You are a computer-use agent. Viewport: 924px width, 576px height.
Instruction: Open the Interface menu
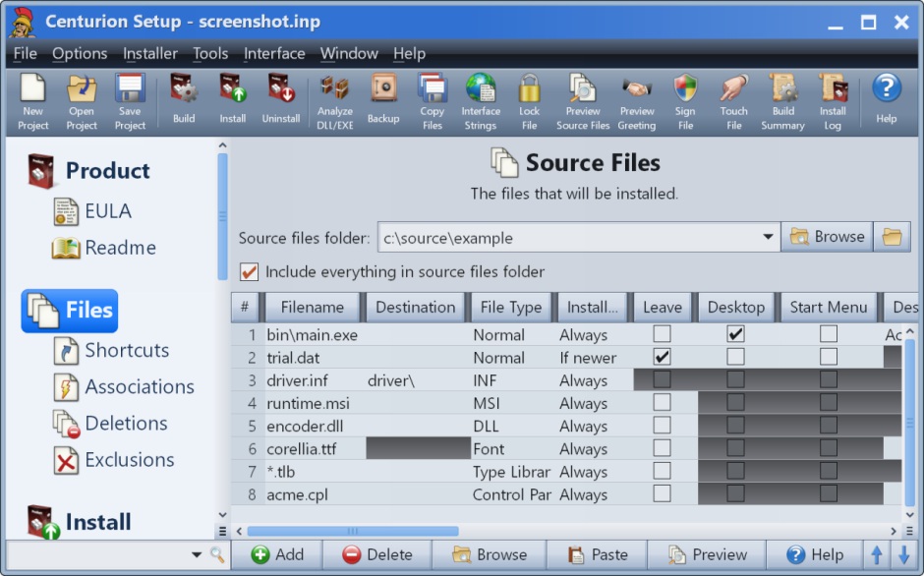click(274, 54)
